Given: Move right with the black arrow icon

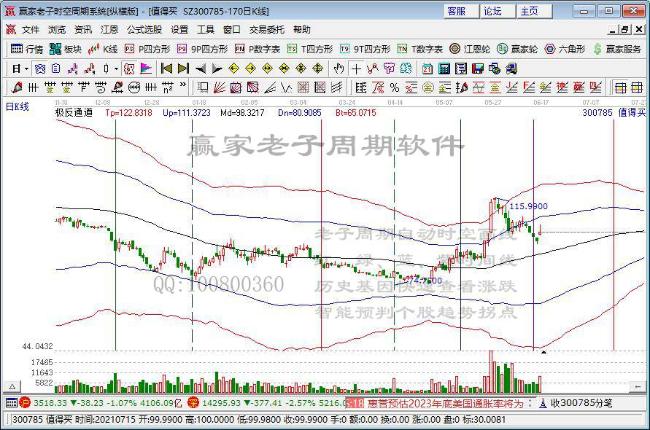Looking at the screenshot, I should pyautogui.click(x=217, y=69).
